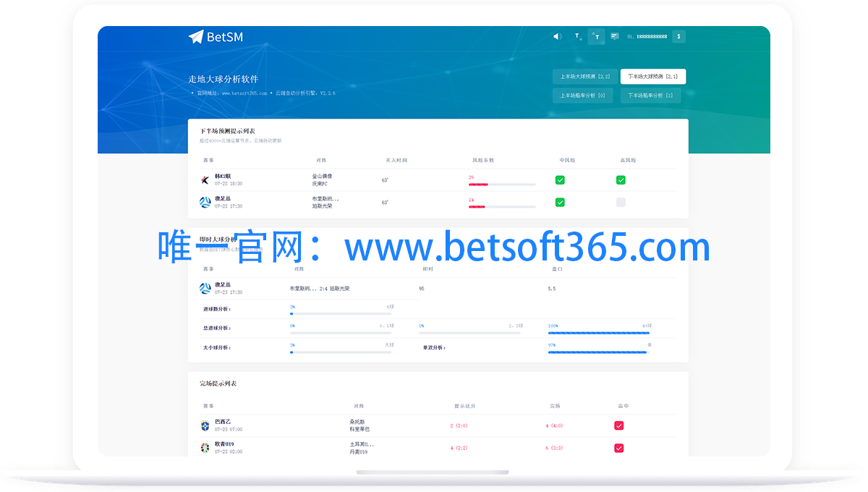The image size is (868, 492).
Task: Toggle 中风险 checkbox for 澳足总 row
Action: [560, 203]
